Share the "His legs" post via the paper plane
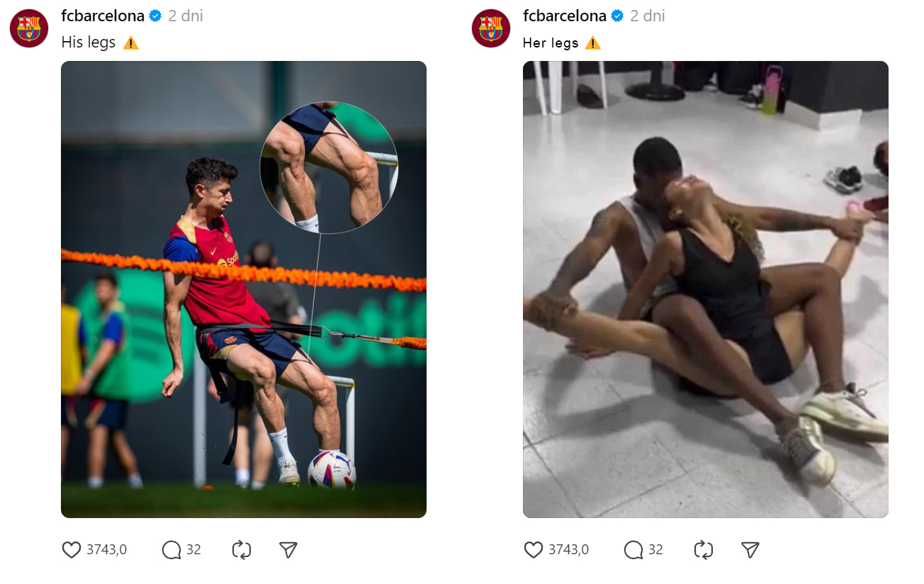This screenshot has height=584, width=924. pyautogui.click(x=288, y=550)
